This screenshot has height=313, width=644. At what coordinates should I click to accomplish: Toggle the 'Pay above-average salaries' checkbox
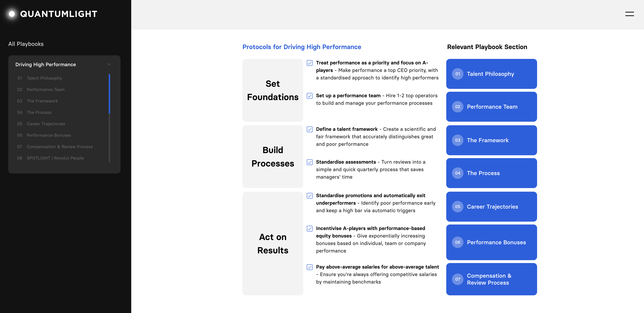pos(309,267)
